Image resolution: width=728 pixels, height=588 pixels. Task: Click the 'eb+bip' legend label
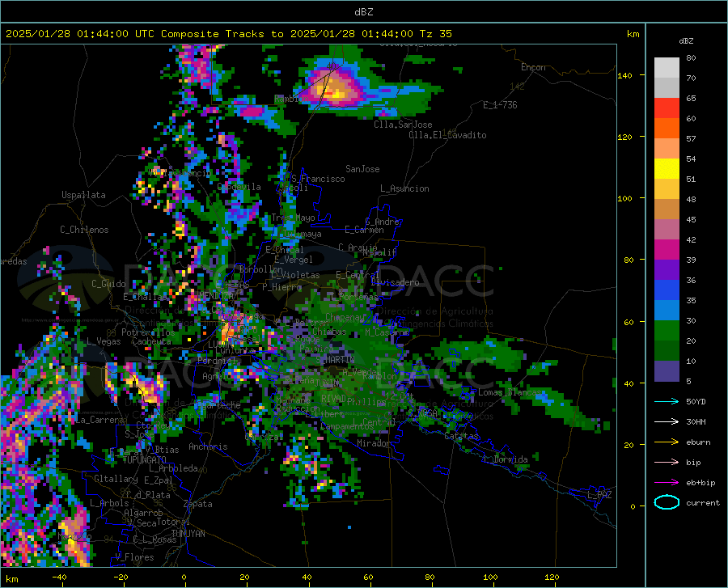click(700, 483)
